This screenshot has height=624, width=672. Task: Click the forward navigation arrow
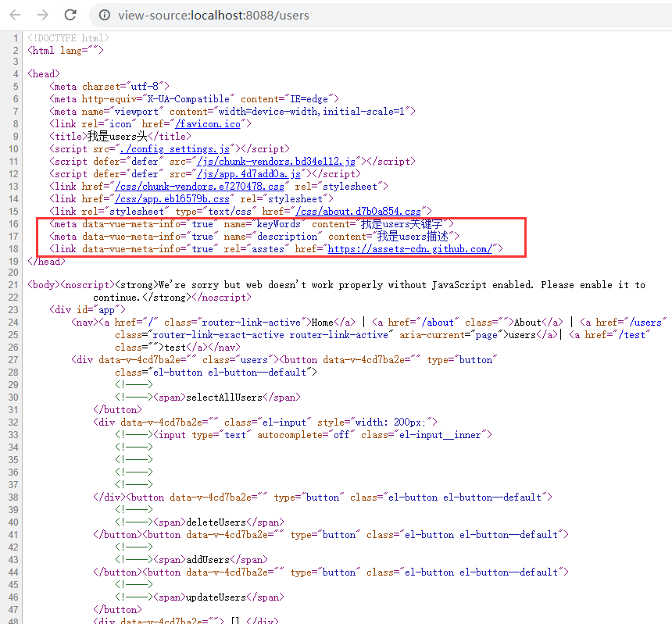[x=41, y=15]
